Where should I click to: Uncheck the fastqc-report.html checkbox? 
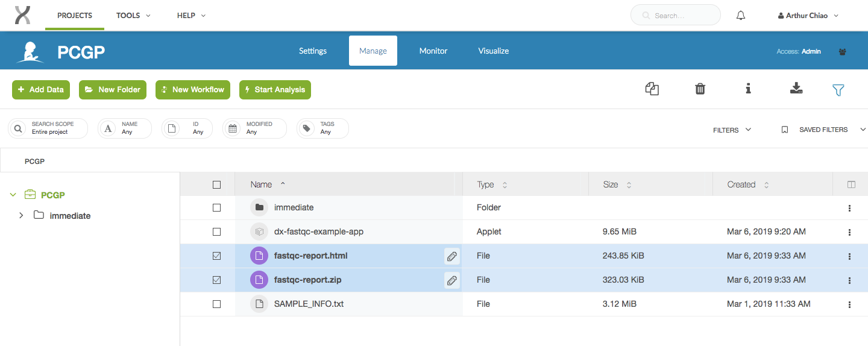coord(217,256)
